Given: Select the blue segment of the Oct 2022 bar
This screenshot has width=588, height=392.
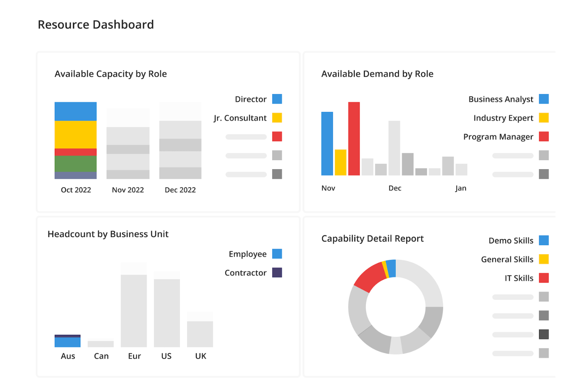Looking at the screenshot, I should [x=75, y=112].
